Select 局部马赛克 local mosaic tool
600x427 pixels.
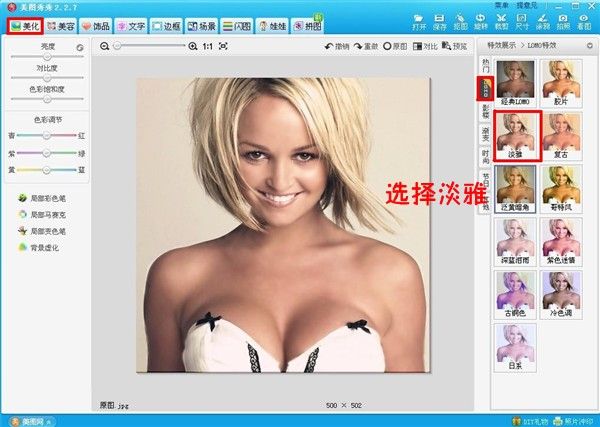[42, 215]
